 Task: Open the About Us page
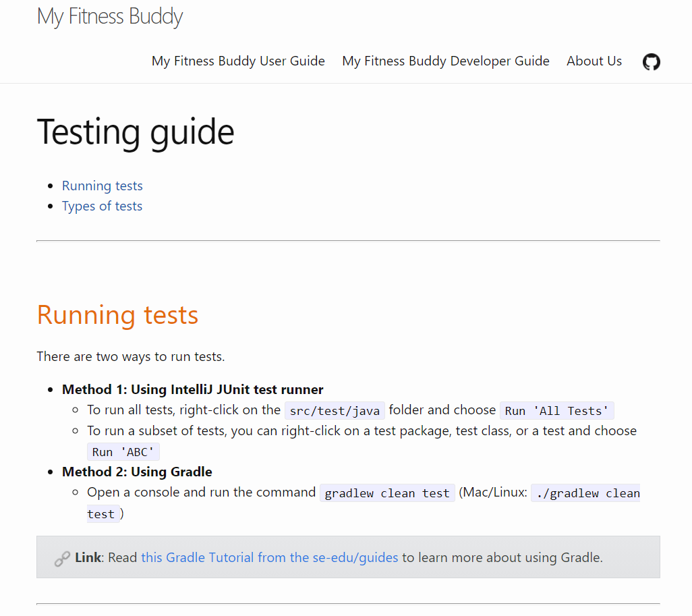point(594,61)
